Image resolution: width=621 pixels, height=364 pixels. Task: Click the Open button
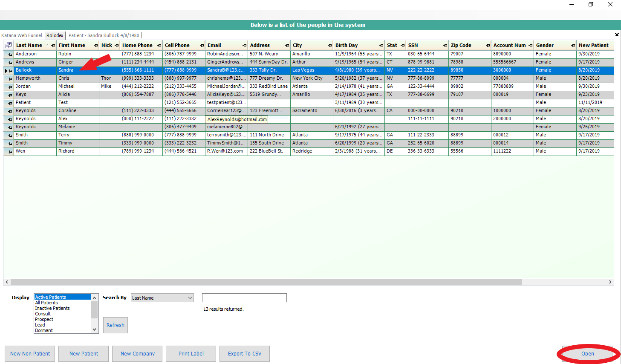pyautogui.click(x=587, y=354)
